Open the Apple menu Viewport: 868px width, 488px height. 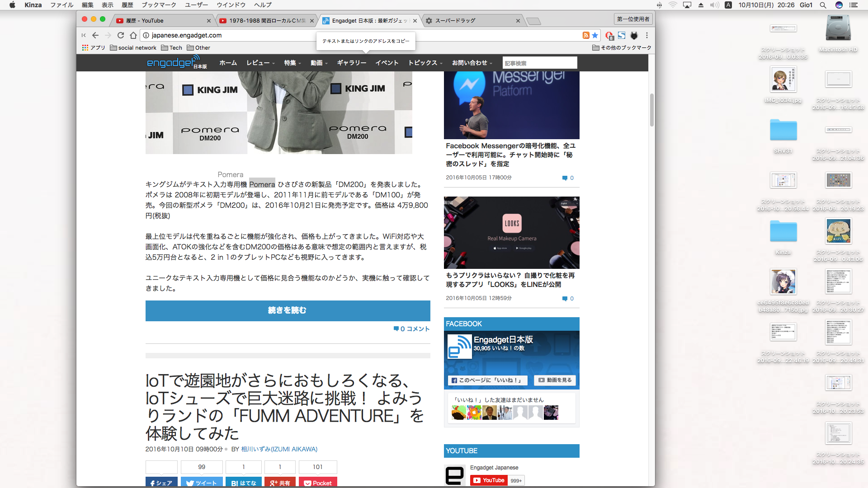pyautogui.click(x=12, y=5)
